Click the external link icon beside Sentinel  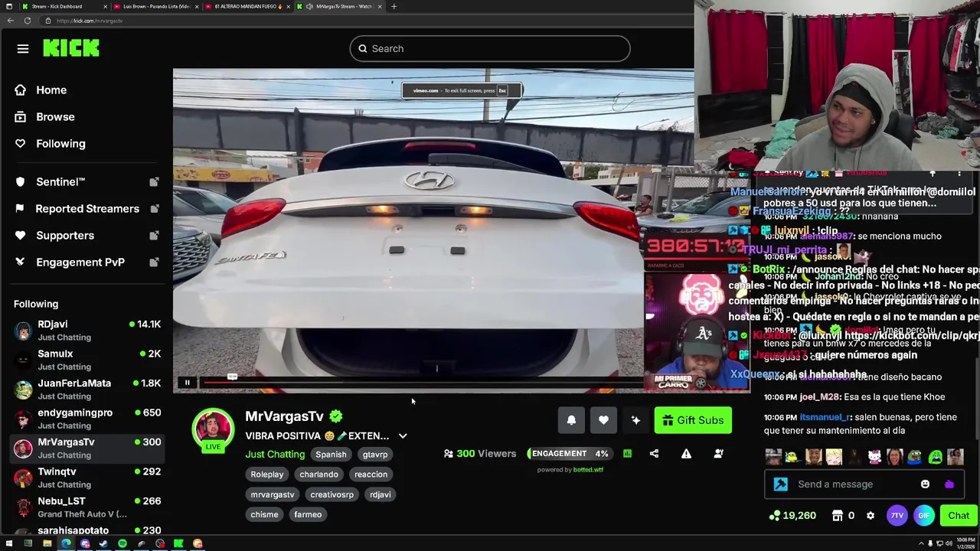tap(154, 182)
